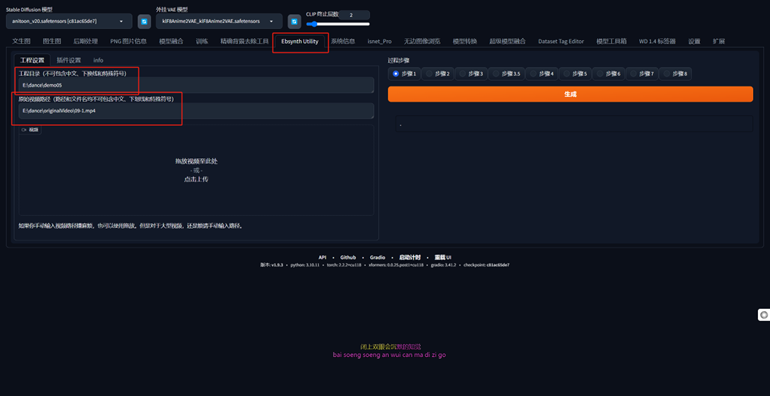This screenshot has width=770, height=396.
Task: Open the API footer link
Action: 323,257
